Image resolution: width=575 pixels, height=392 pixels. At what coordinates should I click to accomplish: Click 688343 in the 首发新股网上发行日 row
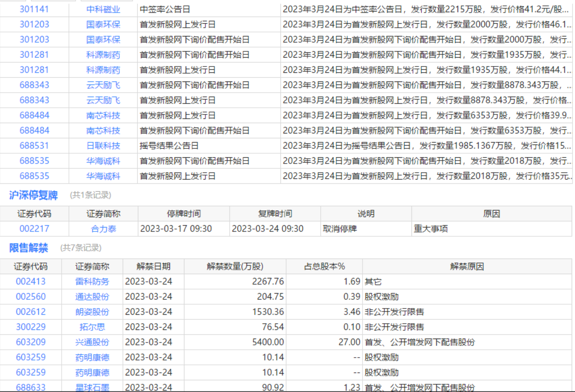34,100
